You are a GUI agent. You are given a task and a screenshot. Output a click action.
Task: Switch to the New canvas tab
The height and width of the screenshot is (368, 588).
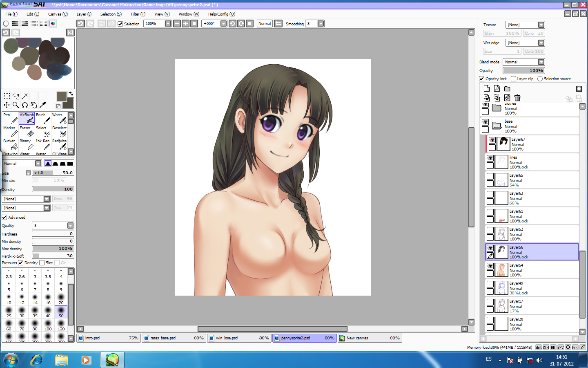tap(370, 338)
